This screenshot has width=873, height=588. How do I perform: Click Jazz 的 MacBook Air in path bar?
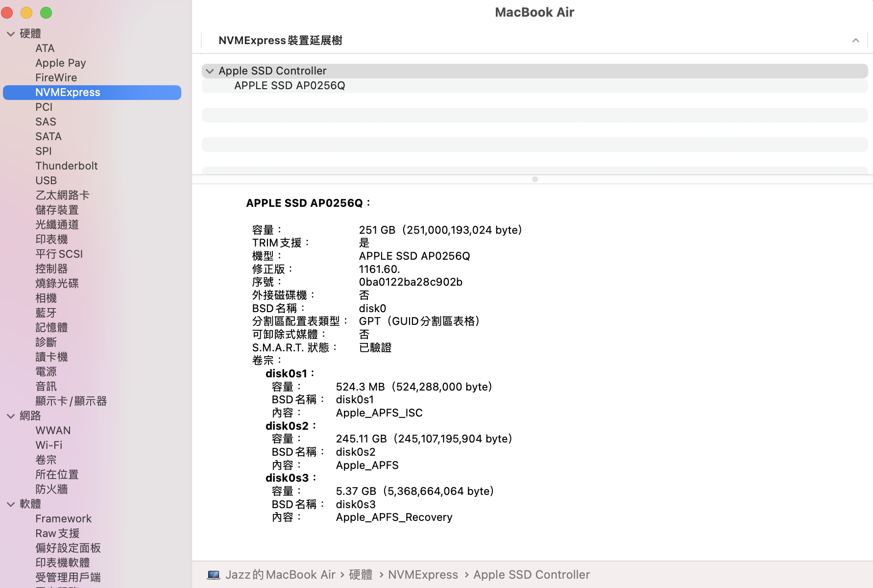tap(280, 575)
